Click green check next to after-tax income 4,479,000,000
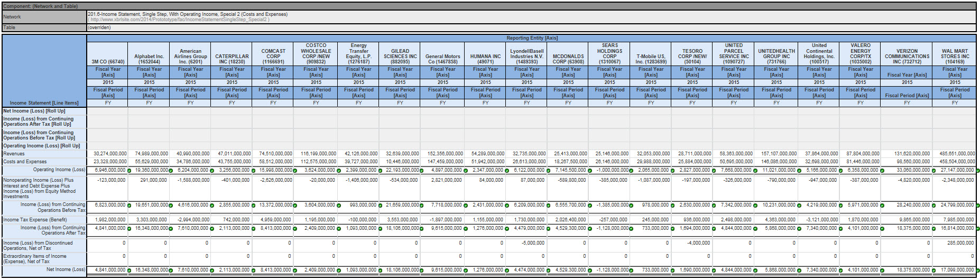The width and height of the screenshot is (980, 280). pyautogui.click(x=548, y=229)
